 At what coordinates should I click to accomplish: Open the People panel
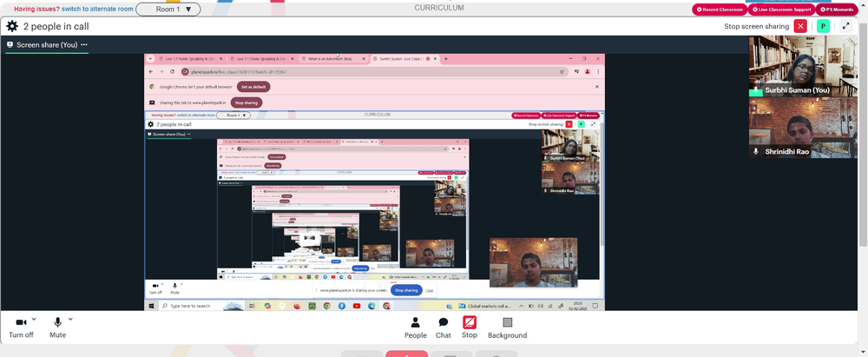[x=415, y=327]
